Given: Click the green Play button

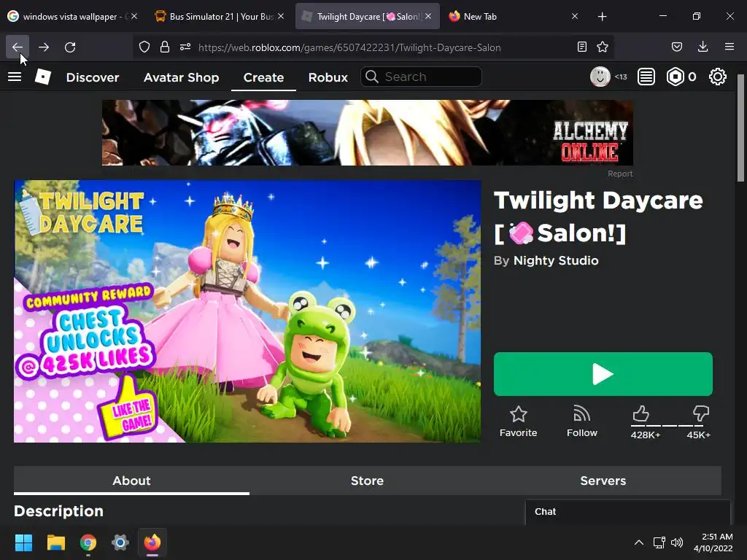Looking at the screenshot, I should pyautogui.click(x=603, y=374).
